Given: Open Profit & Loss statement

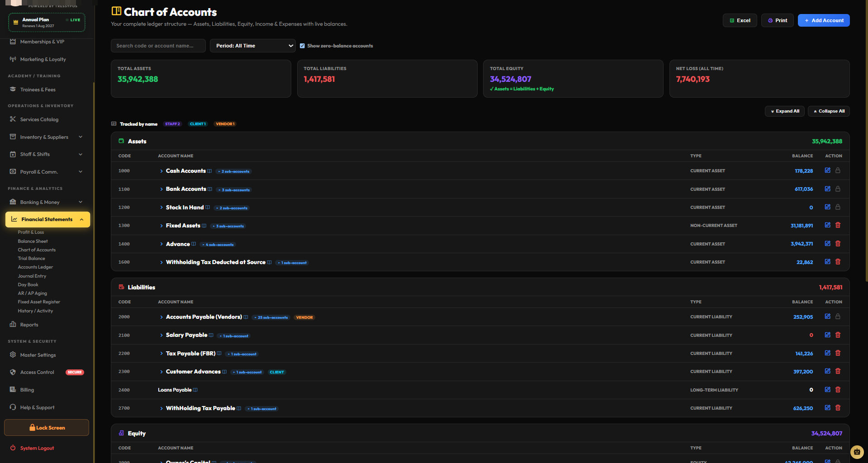Looking at the screenshot, I should [x=31, y=232].
